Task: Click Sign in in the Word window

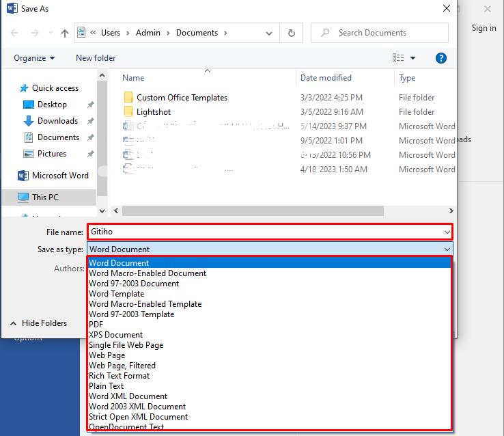Action: (x=484, y=28)
